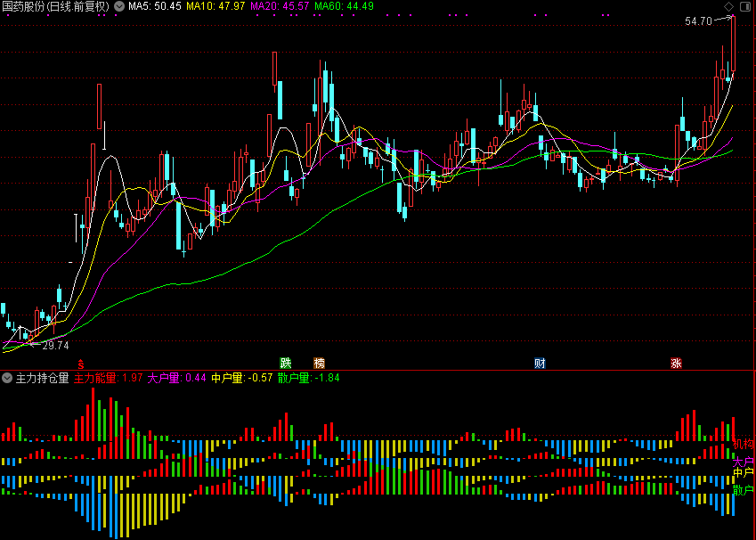Click the 散户量: -1.84 value

tap(309, 378)
